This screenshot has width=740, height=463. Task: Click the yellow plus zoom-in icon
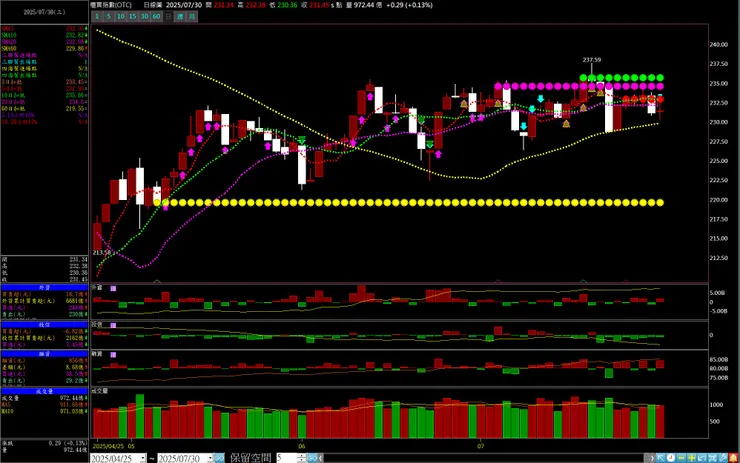click(x=691, y=458)
